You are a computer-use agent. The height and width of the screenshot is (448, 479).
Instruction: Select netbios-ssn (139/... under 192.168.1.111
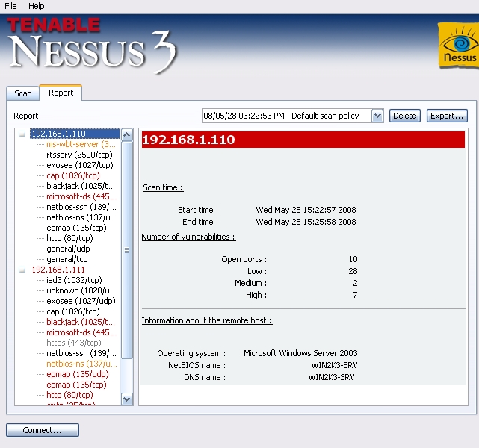tap(81, 353)
